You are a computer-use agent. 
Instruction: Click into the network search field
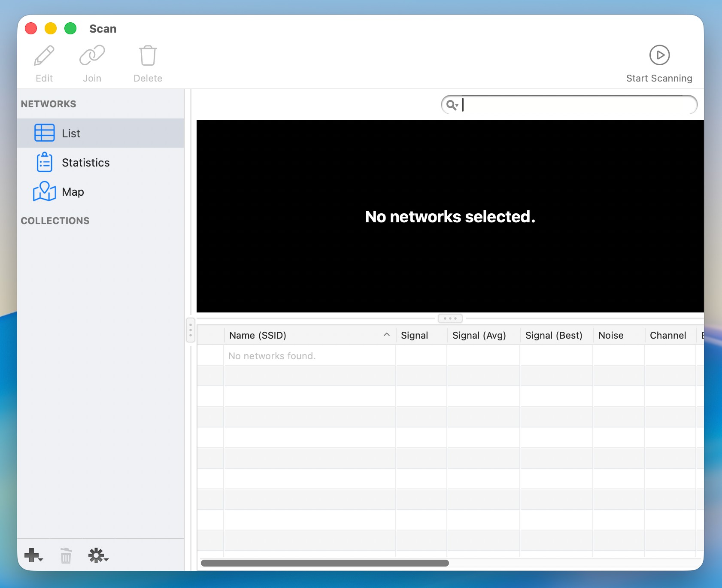(x=575, y=105)
